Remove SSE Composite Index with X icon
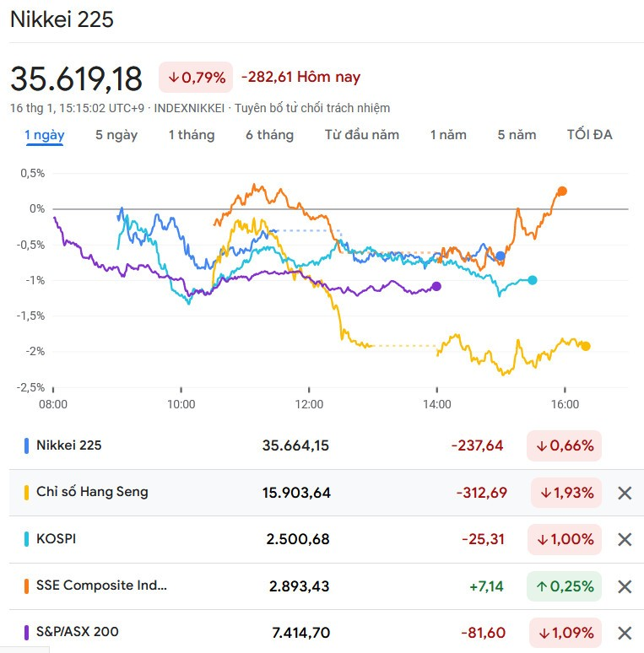Screen dimensions: 644x653 tap(625, 586)
